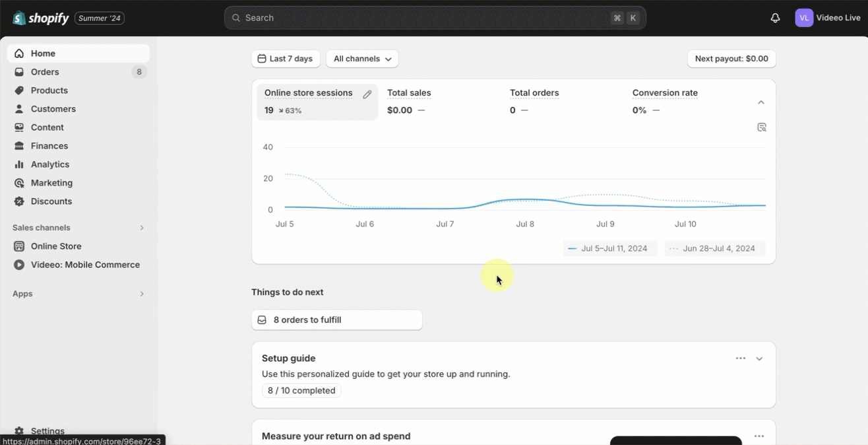Click the VL account avatar
Image resolution: width=868 pixels, height=445 pixels.
pos(803,18)
